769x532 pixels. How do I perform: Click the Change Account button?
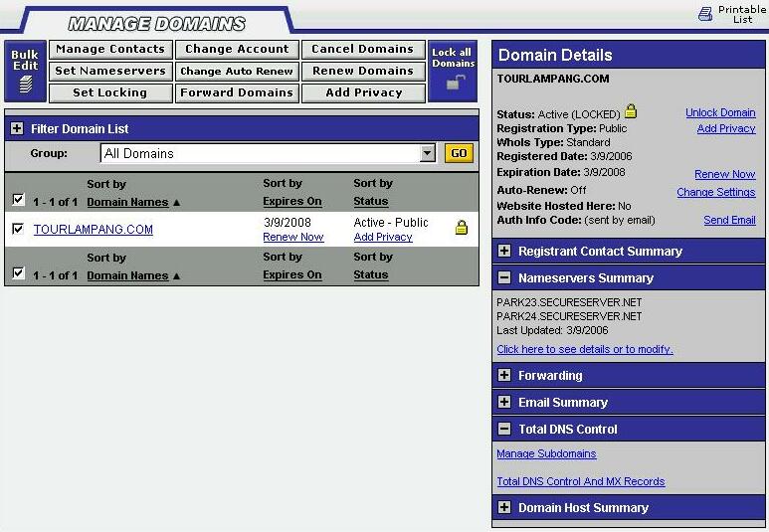coord(237,49)
